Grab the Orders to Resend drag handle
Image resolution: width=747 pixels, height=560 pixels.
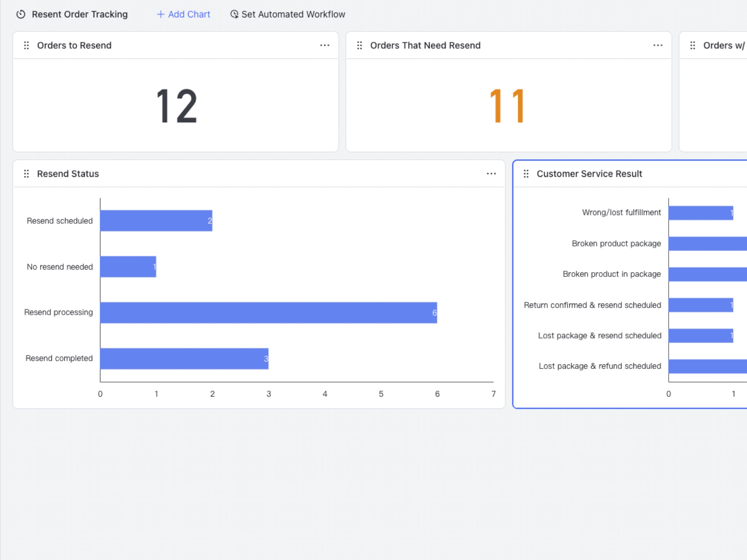pyautogui.click(x=26, y=45)
